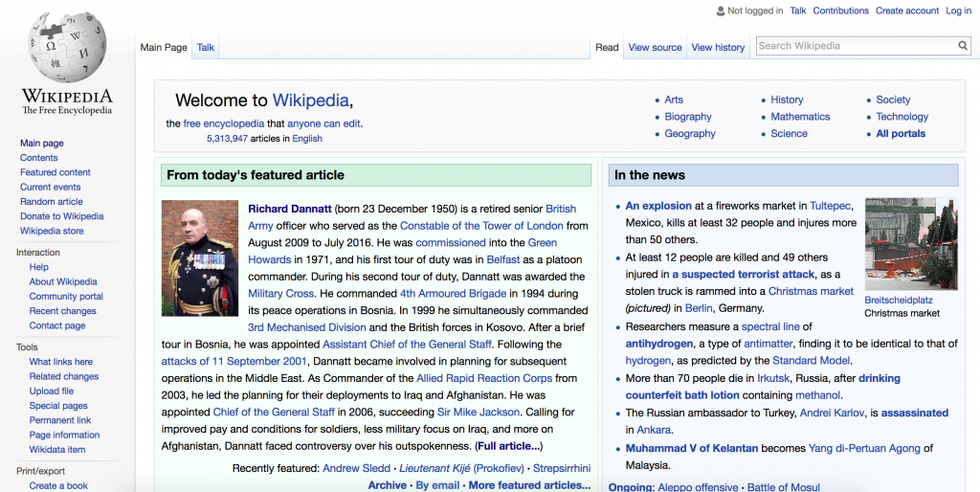Select the Read tab
This screenshot has width=980, height=492.
point(607,48)
